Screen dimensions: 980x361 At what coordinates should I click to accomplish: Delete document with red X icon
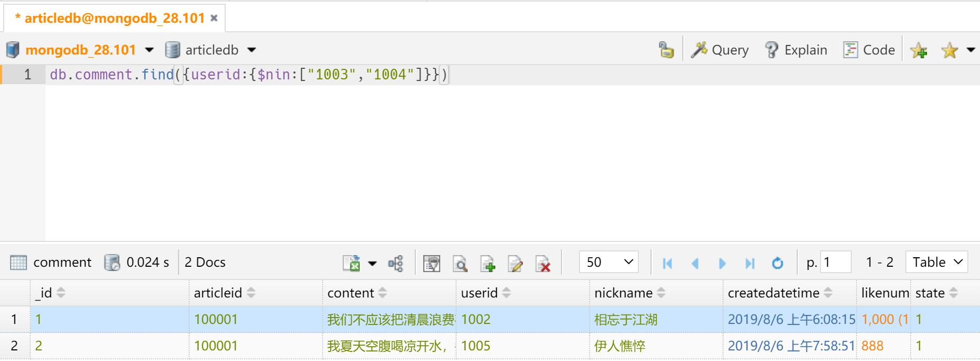[x=543, y=263]
